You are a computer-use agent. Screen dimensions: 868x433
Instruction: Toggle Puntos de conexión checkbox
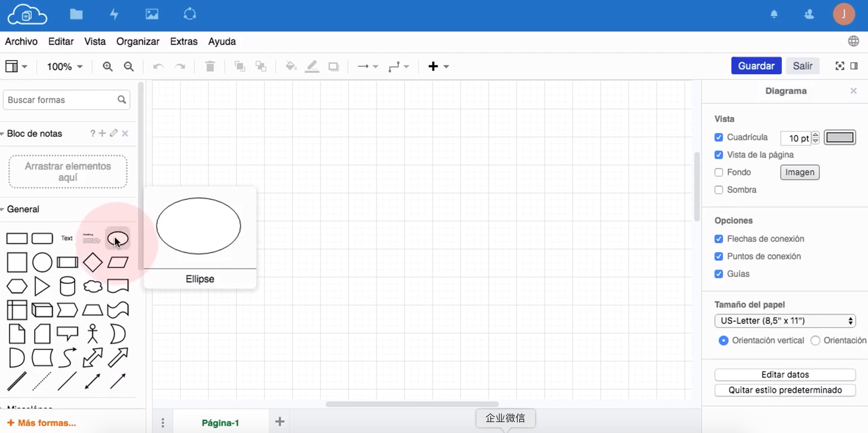click(718, 256)
